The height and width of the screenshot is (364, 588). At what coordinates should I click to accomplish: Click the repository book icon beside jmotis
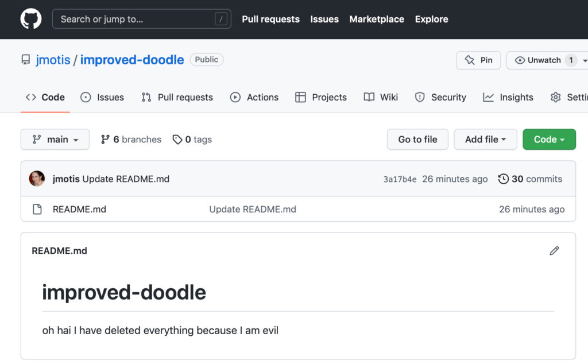point(25,60)
